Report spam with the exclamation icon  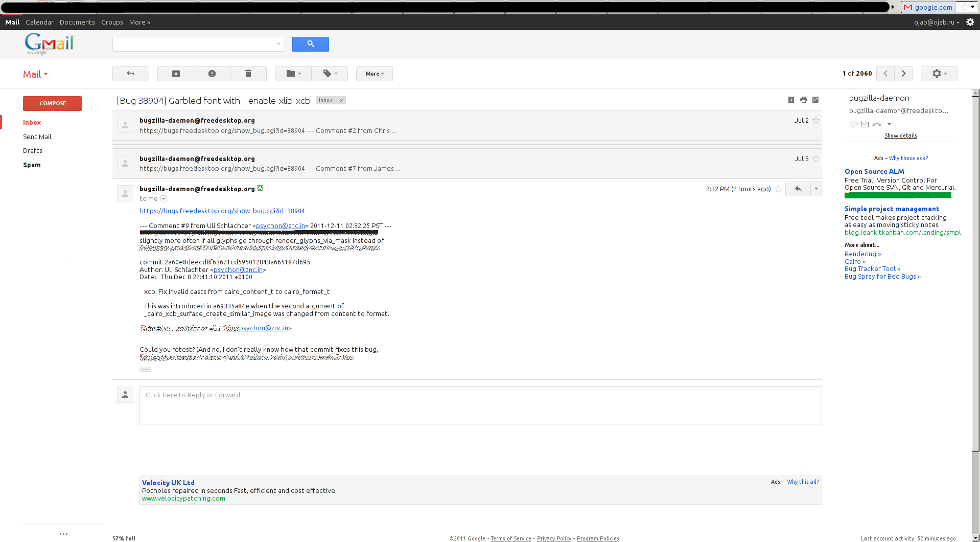coord(212,74)
